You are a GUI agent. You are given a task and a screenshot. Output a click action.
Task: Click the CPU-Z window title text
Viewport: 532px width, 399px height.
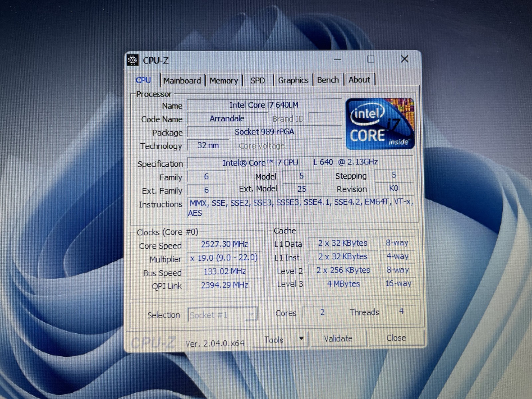pos(156,61)
